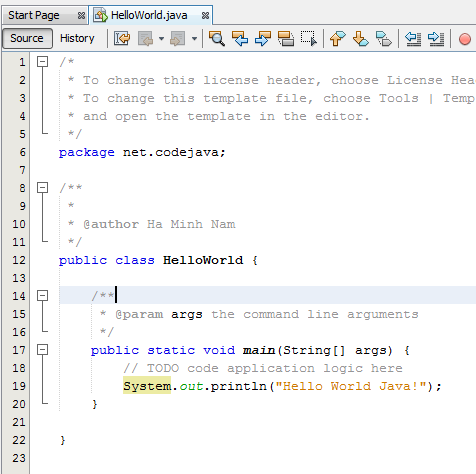Switch to History view button
The image size is (476, 474).
click(77, 38)
